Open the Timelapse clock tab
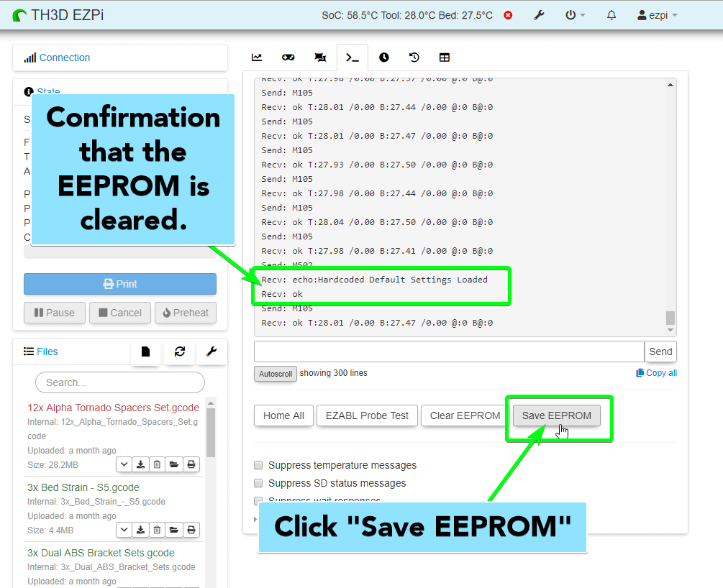The width and height of the screenshot is (723, 588). click(383, 57)
